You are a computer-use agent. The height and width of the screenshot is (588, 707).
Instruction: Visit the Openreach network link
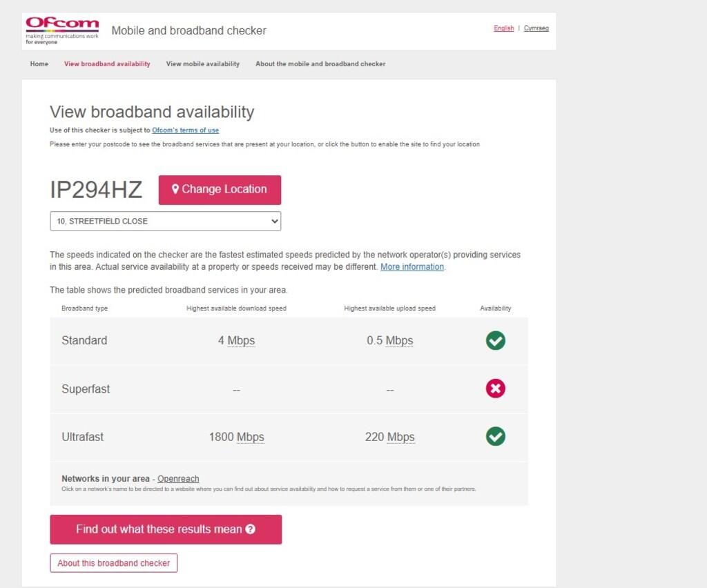178,479
